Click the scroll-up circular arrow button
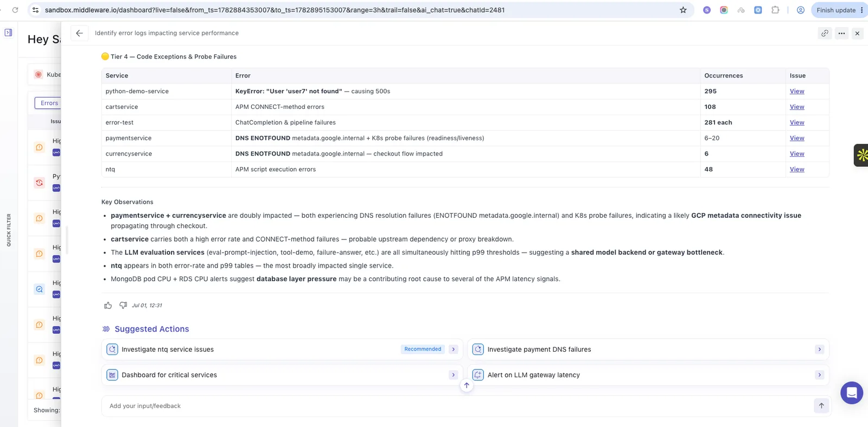The image size is (868, 427). tap(467, 385)
